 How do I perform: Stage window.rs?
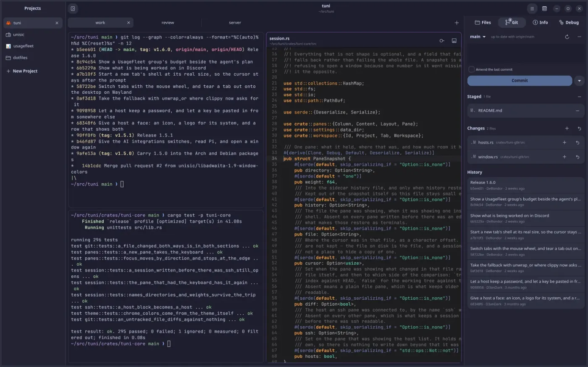pyautogui.click(x=564, y=157)
